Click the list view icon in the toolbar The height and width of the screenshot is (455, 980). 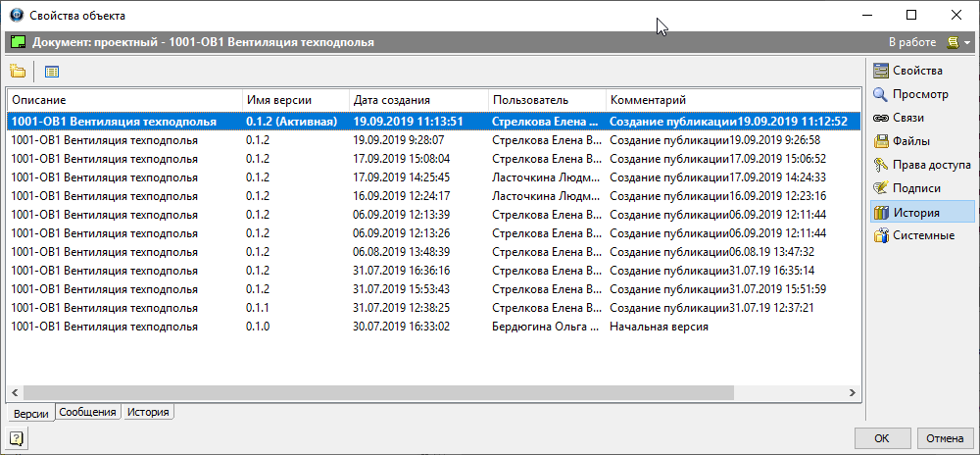click(x=52, y=71)
